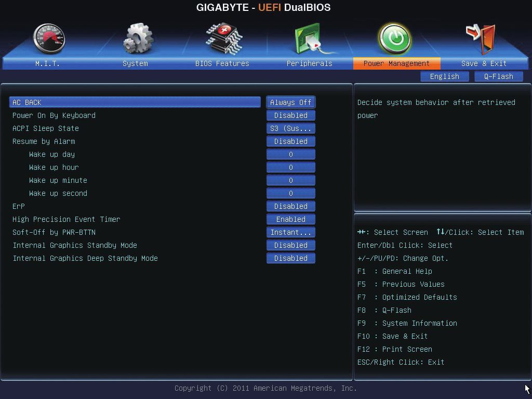532x399 pixels.
Task: Open the BIOS Features tab
Action: [222, 63]
